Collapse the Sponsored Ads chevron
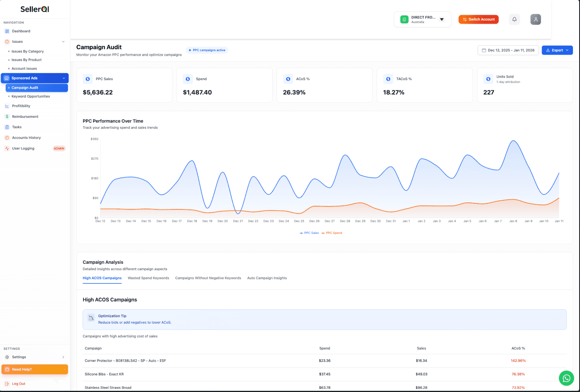Screen dimensions: 580x392 point(64,78)
